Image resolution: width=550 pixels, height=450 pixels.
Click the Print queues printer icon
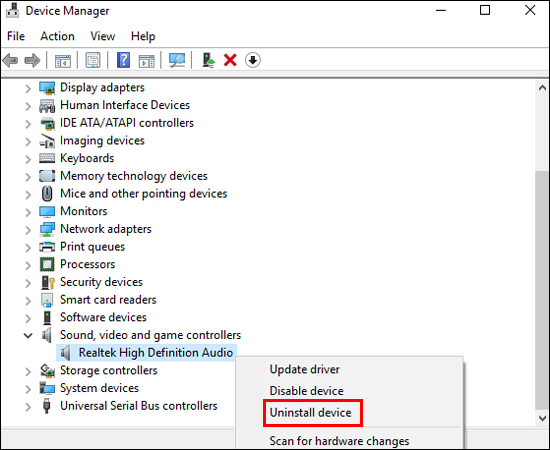point(47,247)
